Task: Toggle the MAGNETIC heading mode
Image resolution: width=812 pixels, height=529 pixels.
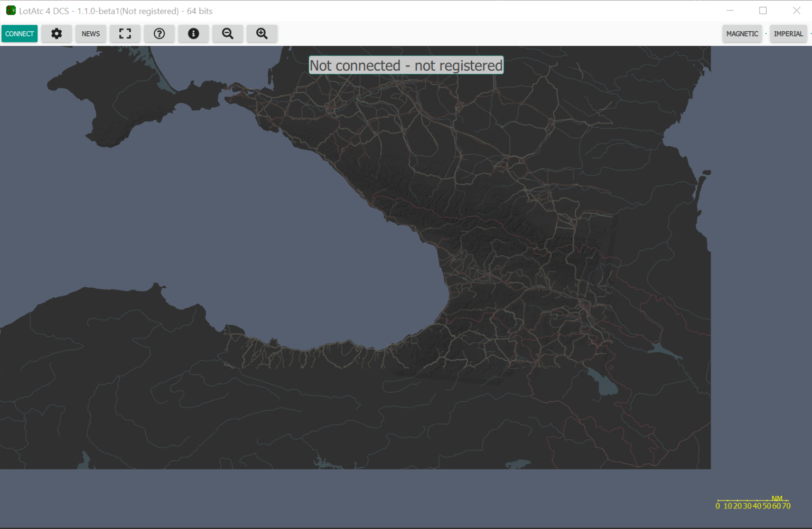Action: (x=742, y=34)
